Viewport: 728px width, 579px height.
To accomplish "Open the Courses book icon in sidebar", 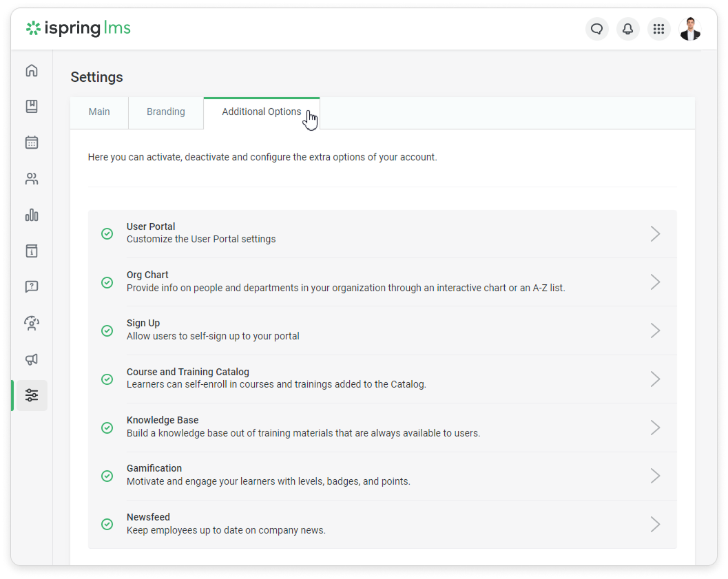I will click(x=32, y=107).
